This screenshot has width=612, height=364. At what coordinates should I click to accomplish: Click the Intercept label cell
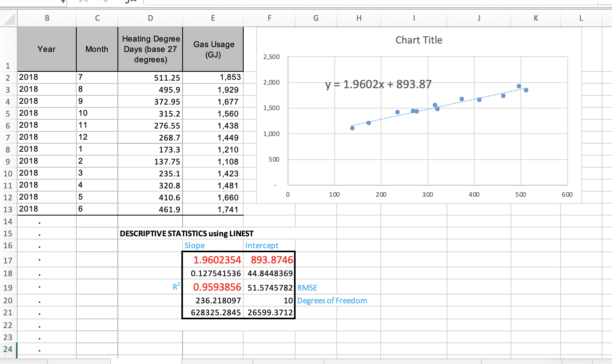click(269, 245)
